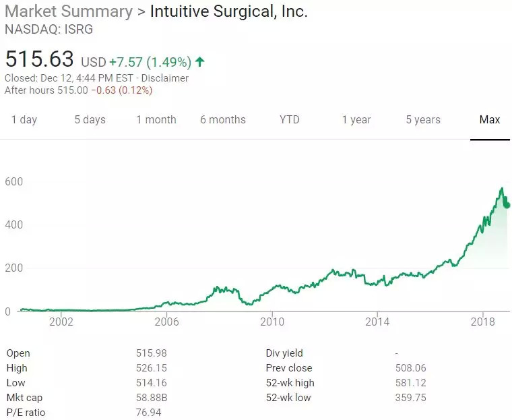Click the 2006 label on the time axis
Screen dimensions: 512x420
point(166,322)
